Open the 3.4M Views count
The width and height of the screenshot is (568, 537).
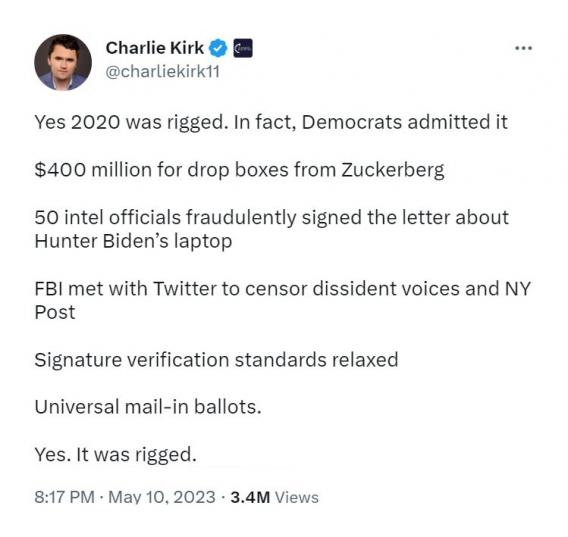[x=274, y=497]
